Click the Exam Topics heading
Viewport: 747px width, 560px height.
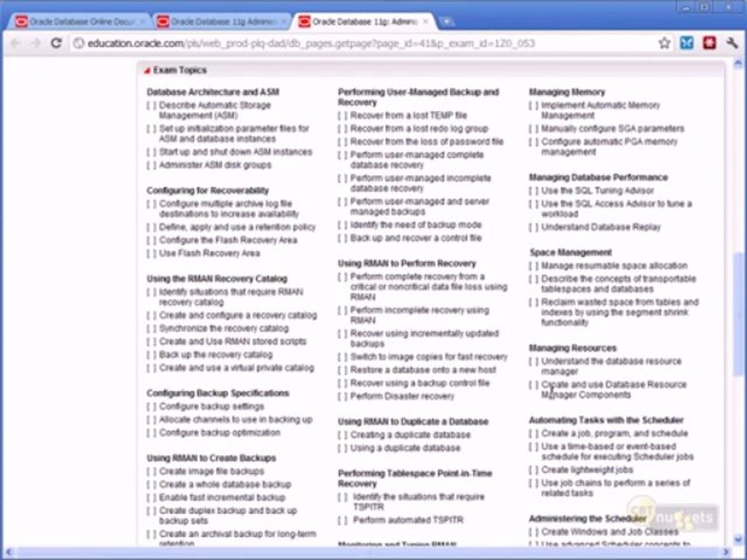pos(180,70)
